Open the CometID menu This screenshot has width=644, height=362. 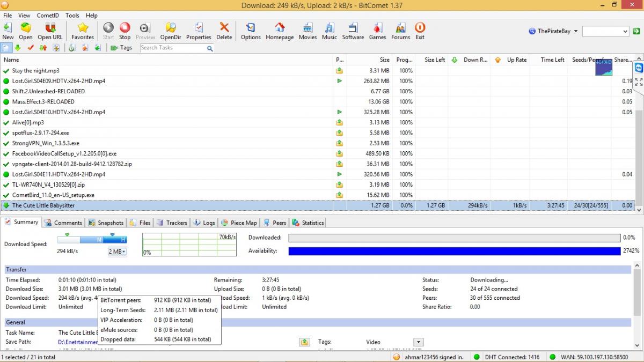[x=48, y=16]
